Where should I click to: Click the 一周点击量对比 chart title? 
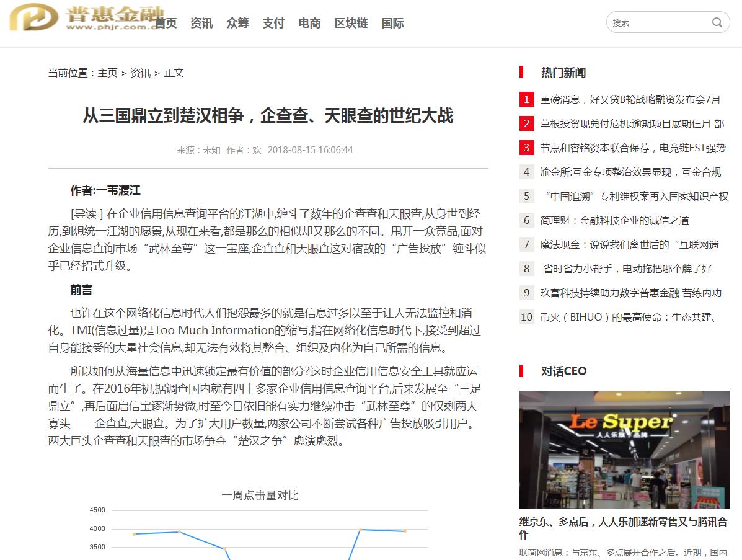(x=260, y=495)
